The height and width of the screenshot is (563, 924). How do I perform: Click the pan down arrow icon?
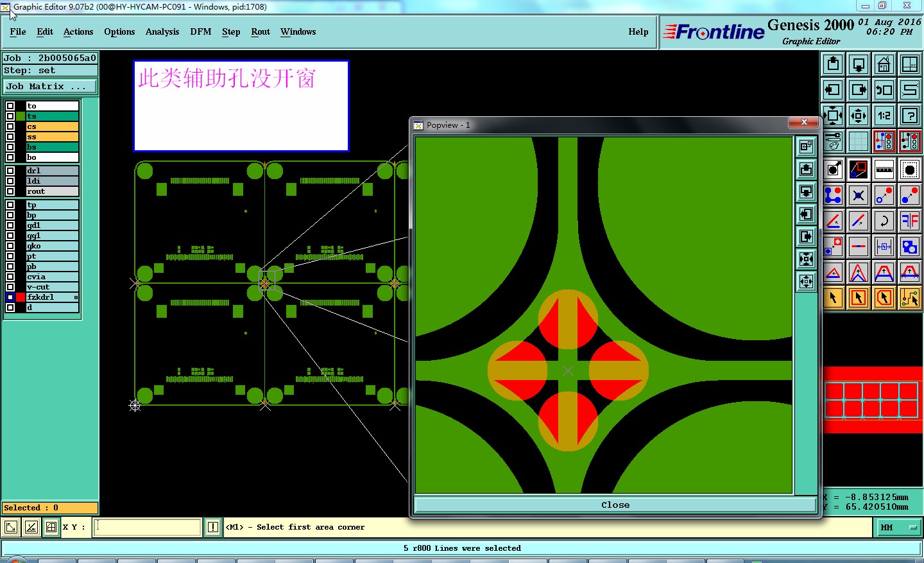point(859,64)
